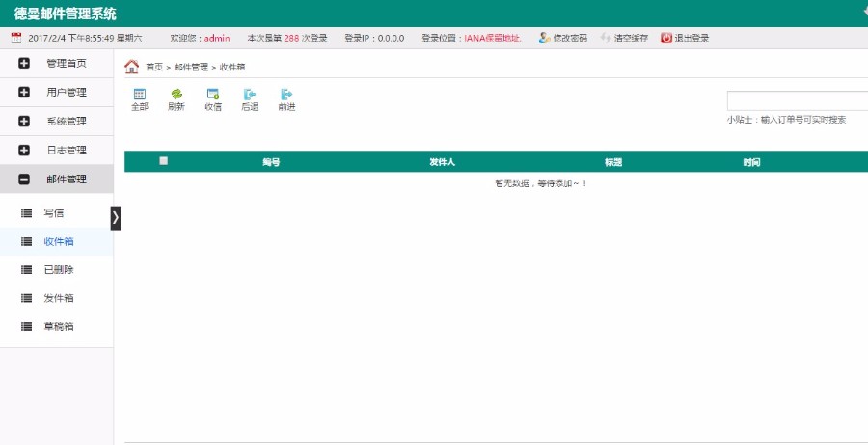Click the IANA保留地址 location text
This screenshot has width=868, height=445.
[493, 39]
